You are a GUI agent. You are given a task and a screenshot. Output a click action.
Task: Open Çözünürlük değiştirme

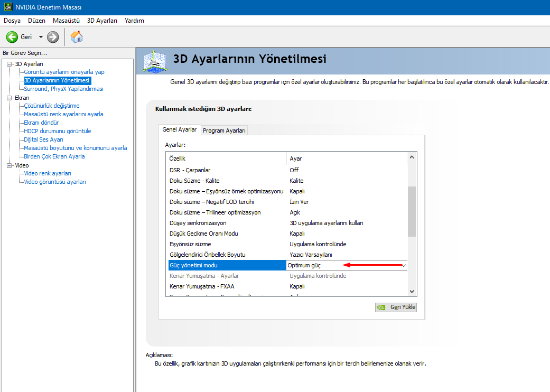tap(52, 106)
